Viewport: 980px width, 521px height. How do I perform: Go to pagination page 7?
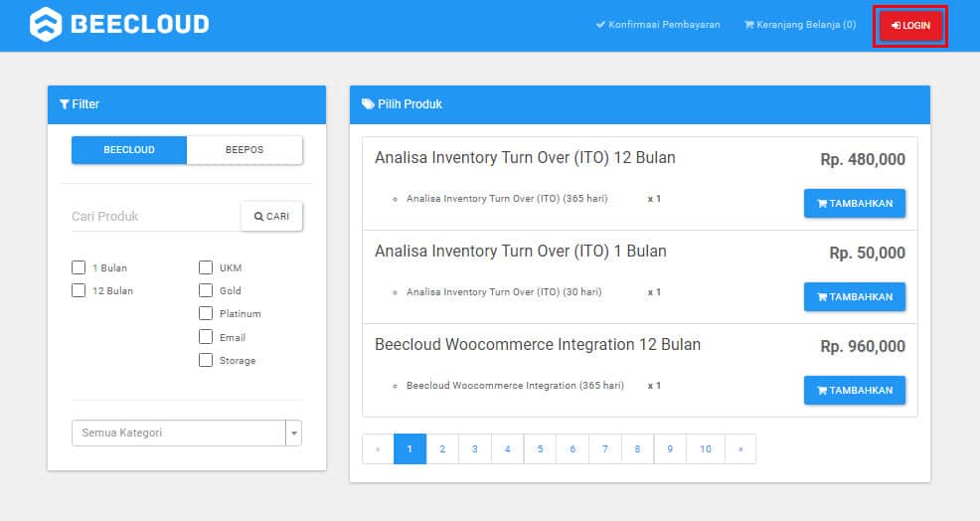[x=605, y=449]
